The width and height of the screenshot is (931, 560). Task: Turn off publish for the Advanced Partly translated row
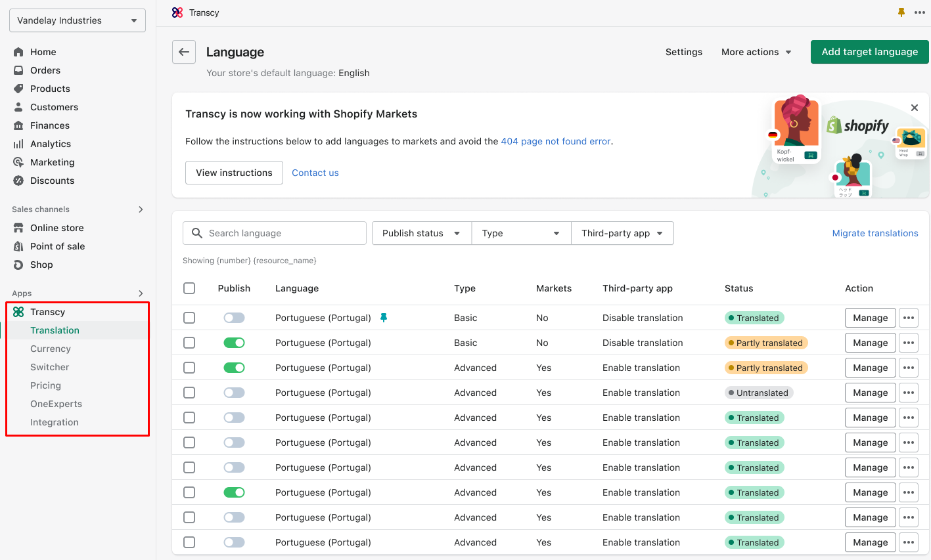coord(234,368)
